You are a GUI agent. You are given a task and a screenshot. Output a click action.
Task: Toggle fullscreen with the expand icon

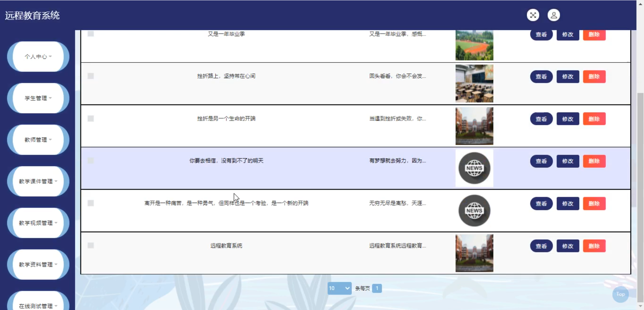[533, 15]
